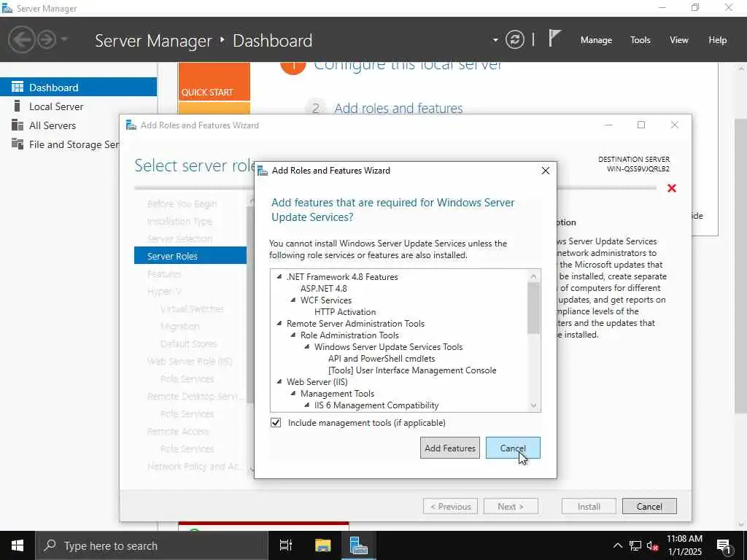
Task: Open Task View from the taskbar
Action: coord(286,545)
